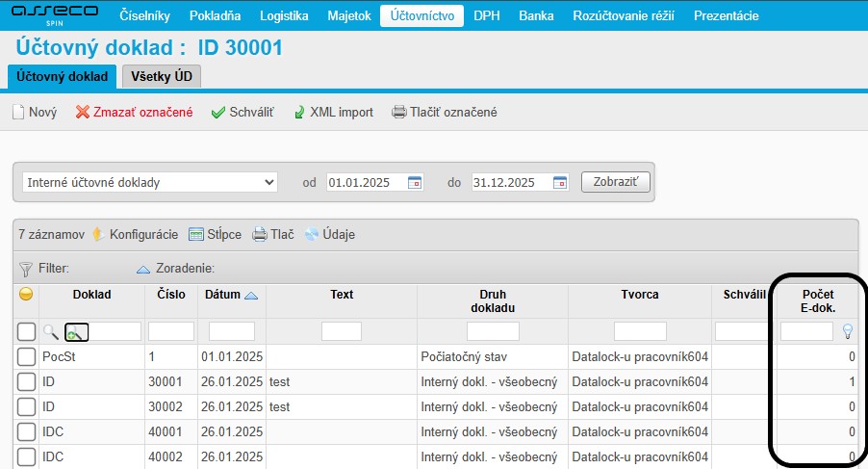Click Tlačiť označené printer icon
868x469 pixels.
399,112
